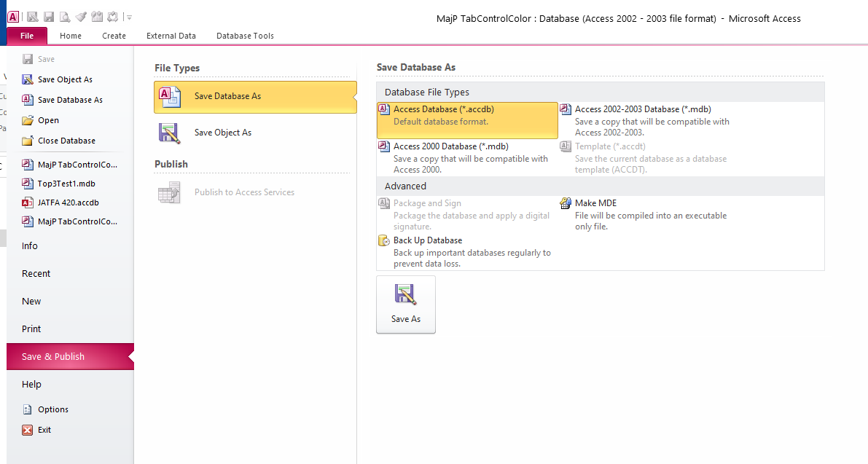Click the floppy disk Save icon in Quick Access Toolbar
Image resolution: width=868 pixels, height=464 pixels.
point(49,17)
